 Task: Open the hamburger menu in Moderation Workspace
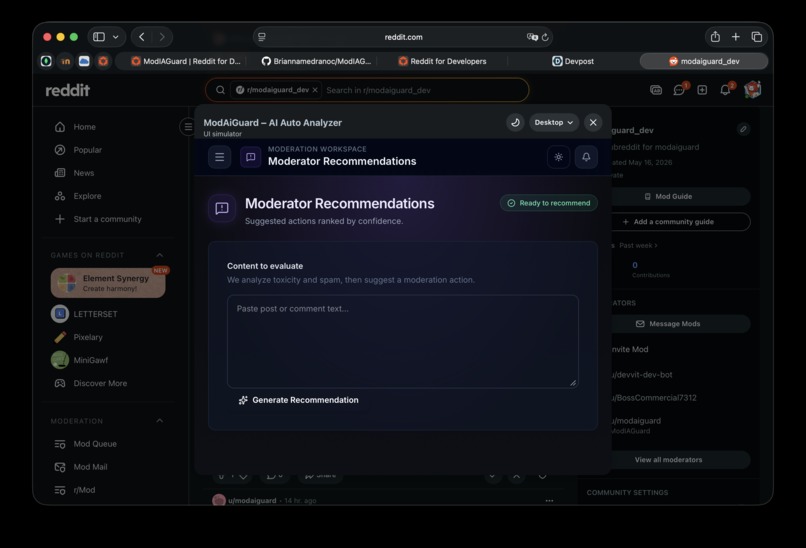point(219,157)
